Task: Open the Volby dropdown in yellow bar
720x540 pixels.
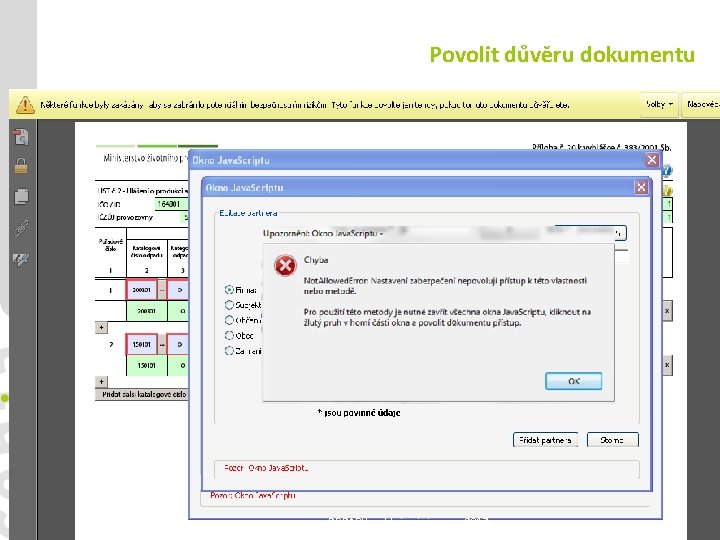Action: pyautogui.click(x=658, y=104)
